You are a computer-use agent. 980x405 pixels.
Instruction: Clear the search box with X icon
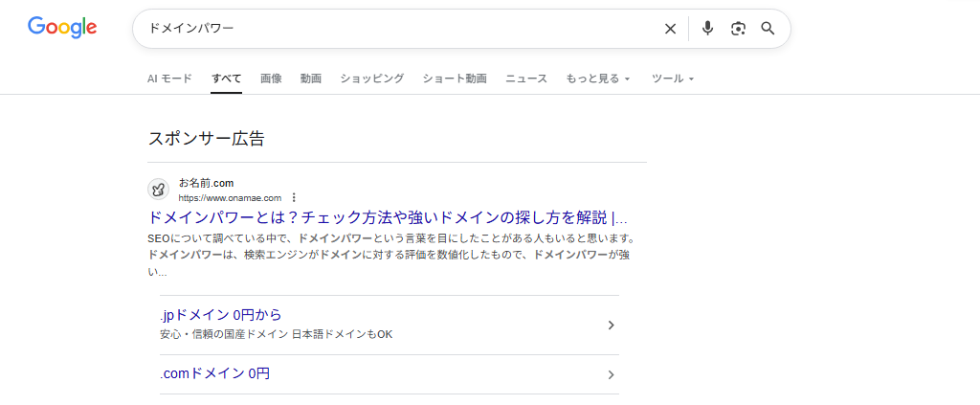click(670, 29)
